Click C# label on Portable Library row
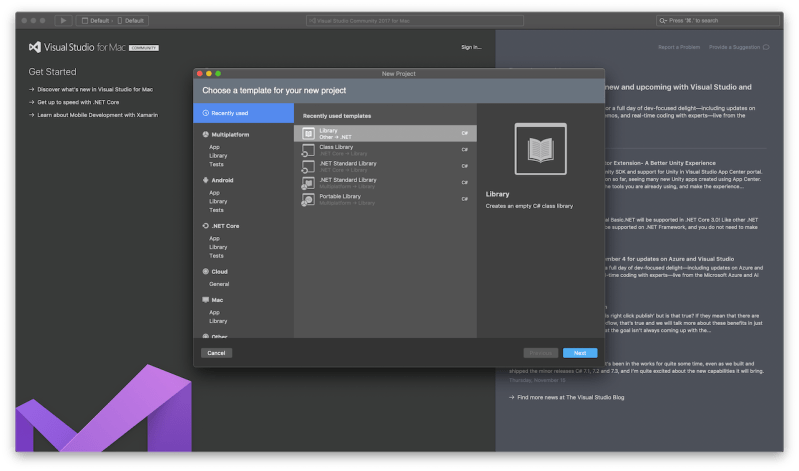The image size is (799, 471). [x=465, y=199]
